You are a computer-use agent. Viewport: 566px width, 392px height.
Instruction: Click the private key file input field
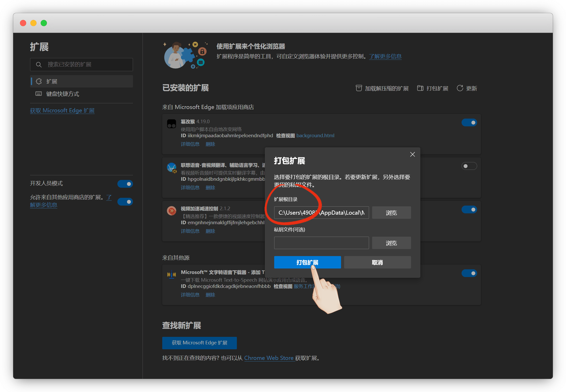(321, 243)
